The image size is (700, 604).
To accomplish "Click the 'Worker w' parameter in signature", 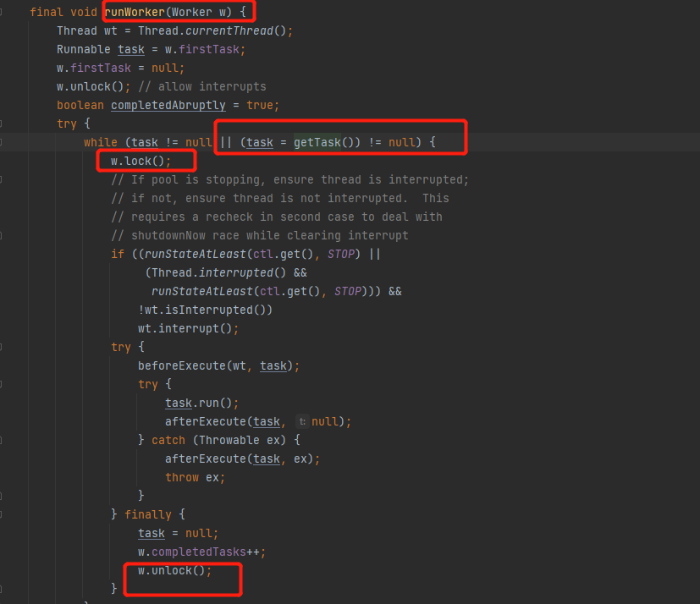I will pyautogui.click(x=199, y=12).
